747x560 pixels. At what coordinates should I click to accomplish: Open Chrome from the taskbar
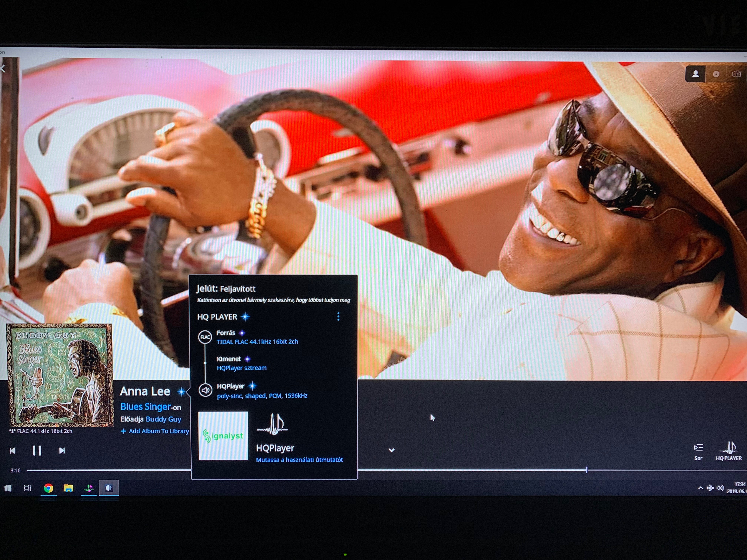[48, 488]
